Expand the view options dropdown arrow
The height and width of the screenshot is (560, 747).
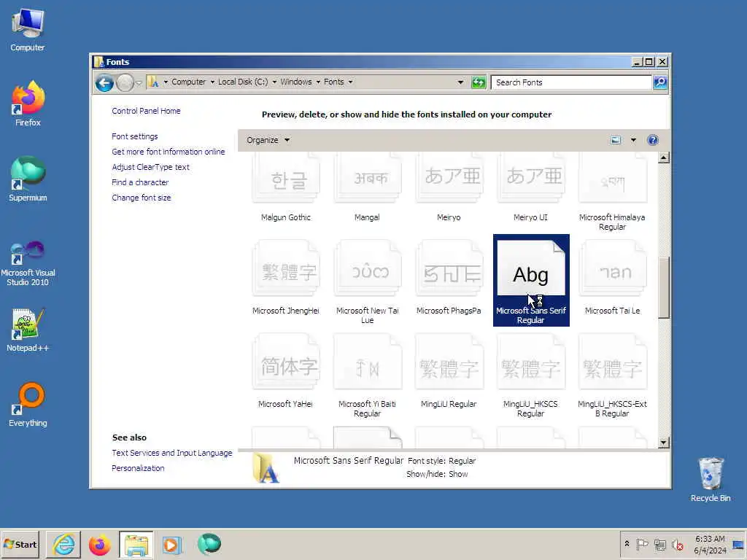[633, 140]
